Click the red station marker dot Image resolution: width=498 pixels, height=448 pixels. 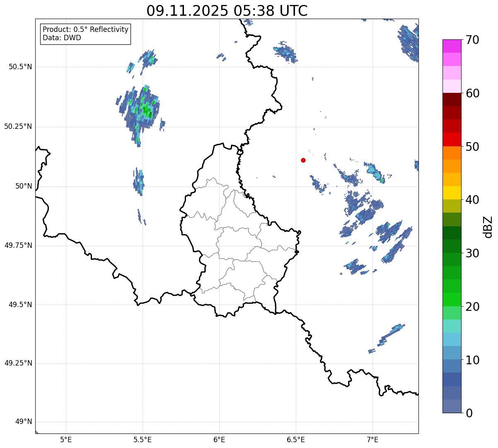click(303, 160)
